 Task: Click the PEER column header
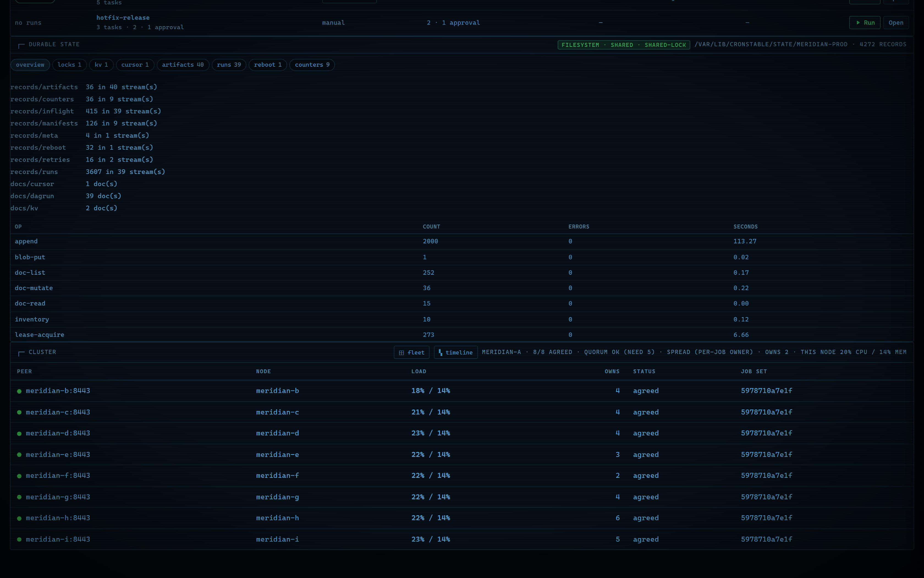point(24,372)
